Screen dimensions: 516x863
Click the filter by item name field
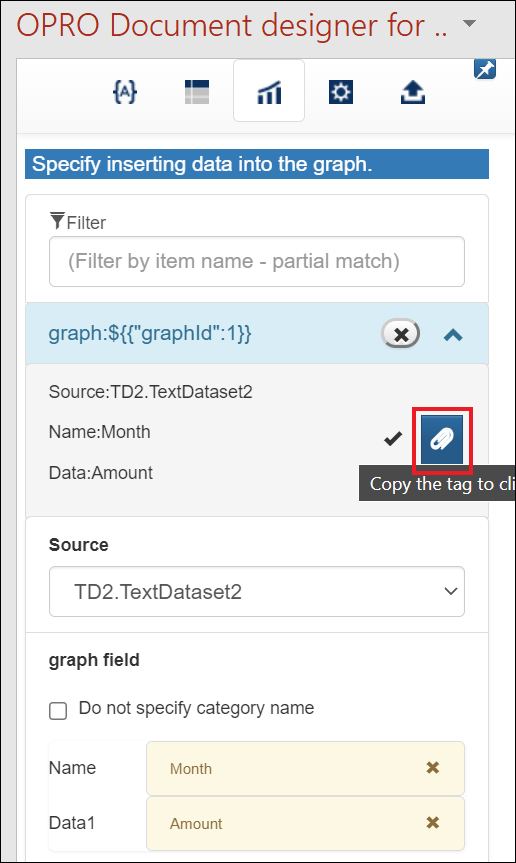click(x=257, y=261)
